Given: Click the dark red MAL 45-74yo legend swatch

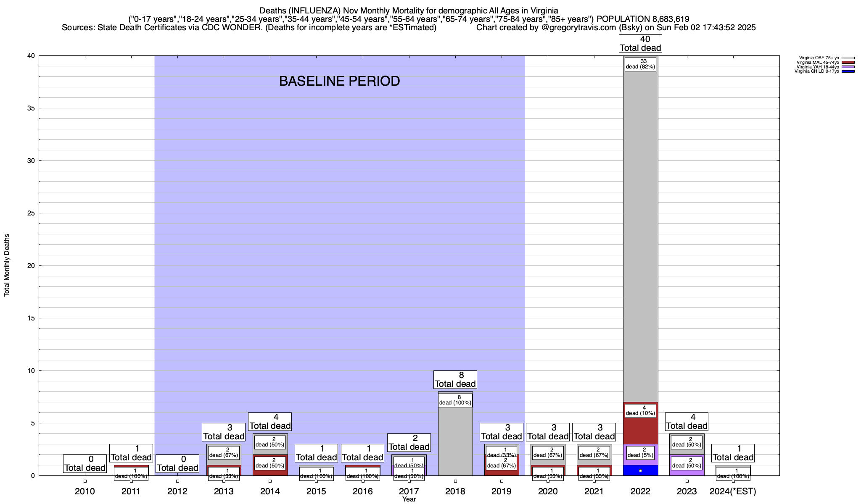Looking at the screenshot, I should [x=848, y=63].
